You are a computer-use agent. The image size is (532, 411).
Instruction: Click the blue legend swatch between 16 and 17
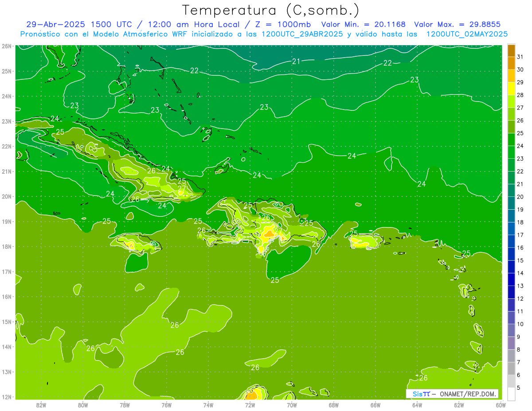pos(512,241)
